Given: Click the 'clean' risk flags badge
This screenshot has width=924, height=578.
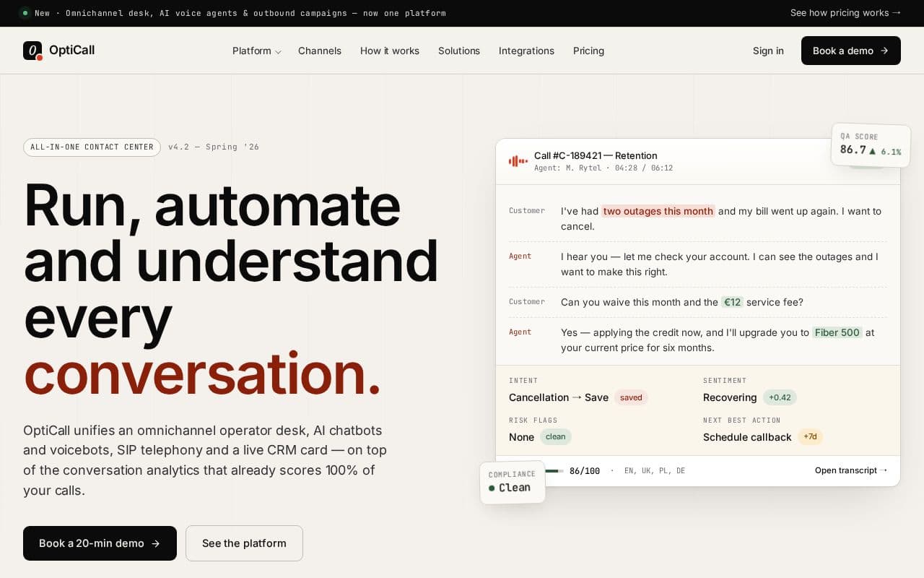Looking at the screenshot, I should point(556,436).
